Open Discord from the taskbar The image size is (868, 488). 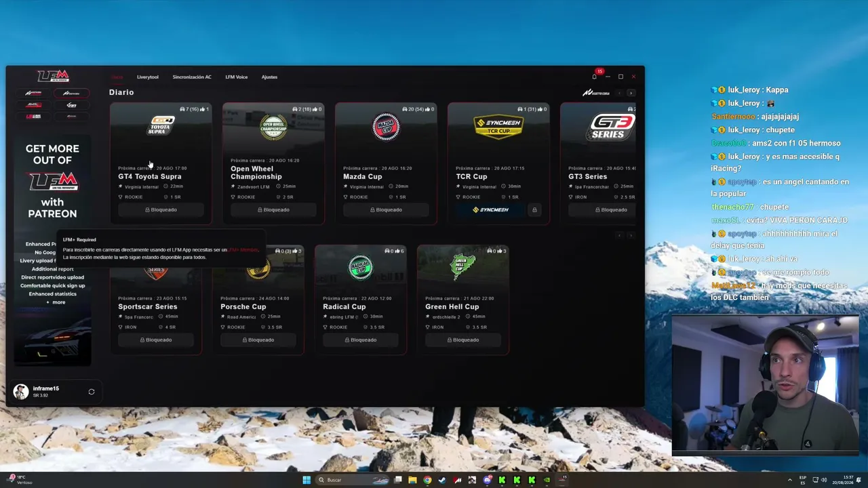[x=487, y=480]
